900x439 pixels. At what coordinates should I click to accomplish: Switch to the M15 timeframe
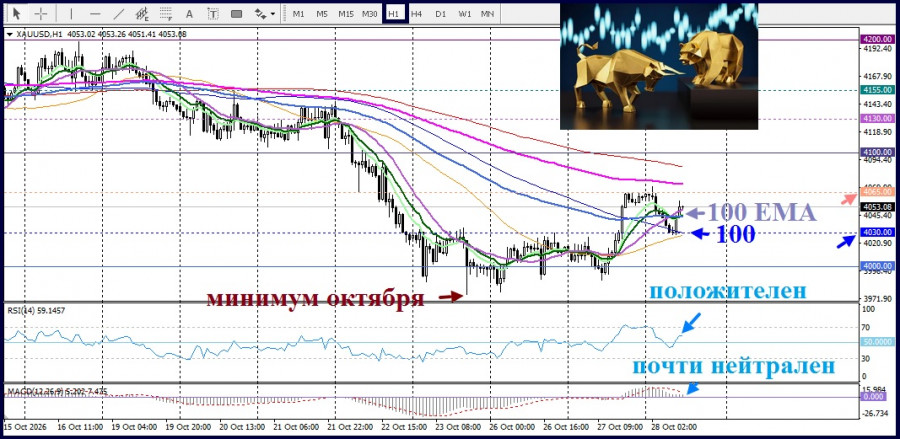(x=346, y=13)
